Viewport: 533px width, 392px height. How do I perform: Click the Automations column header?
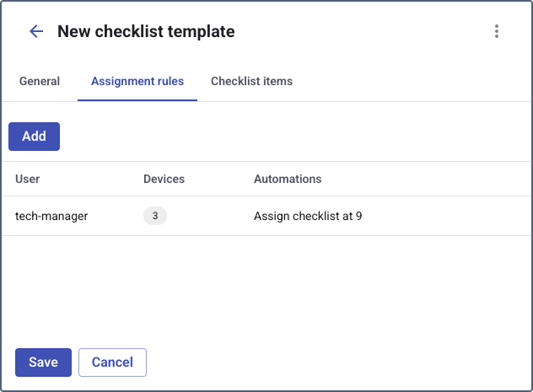(288, 179)
